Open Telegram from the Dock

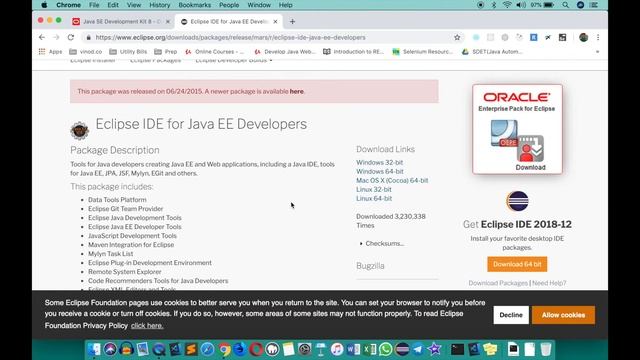point(418,349)
